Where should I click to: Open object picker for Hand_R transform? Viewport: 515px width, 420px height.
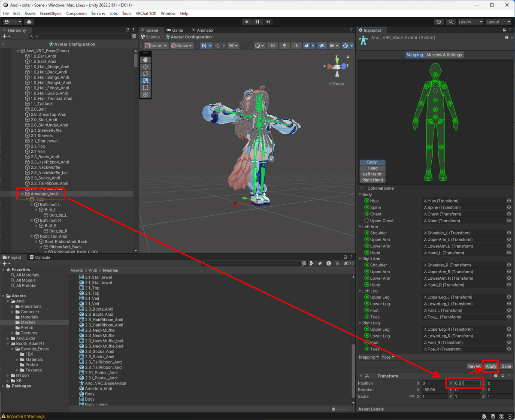tap(509, 285)
